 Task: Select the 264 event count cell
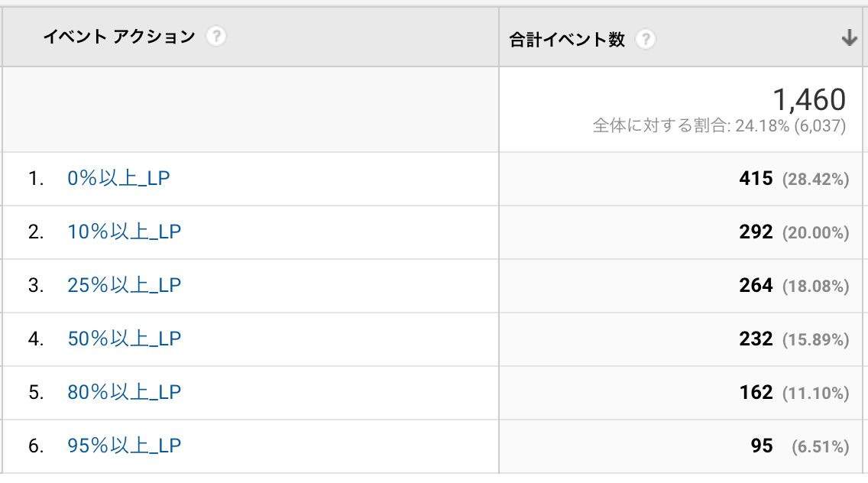[x=756, y=285]
